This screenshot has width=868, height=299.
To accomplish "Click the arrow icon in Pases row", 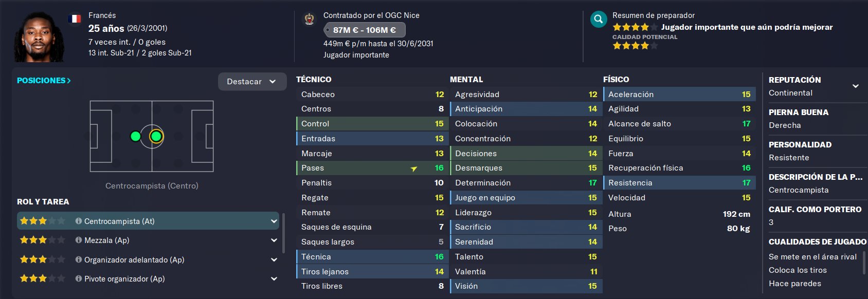I will [414, 169].
